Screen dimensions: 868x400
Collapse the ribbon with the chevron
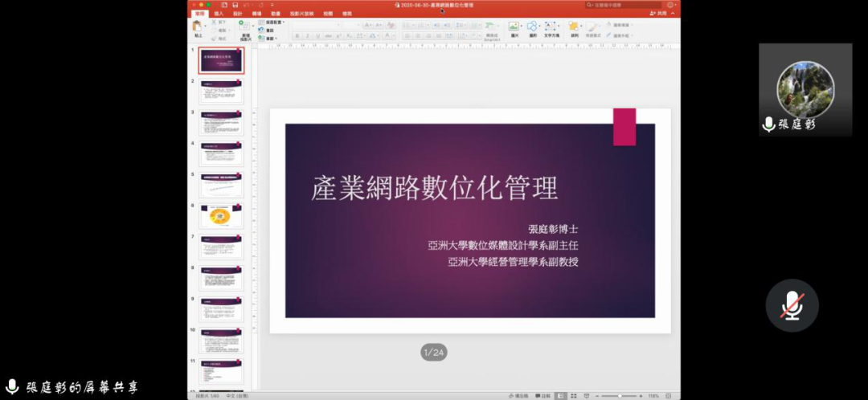[673, 14]
